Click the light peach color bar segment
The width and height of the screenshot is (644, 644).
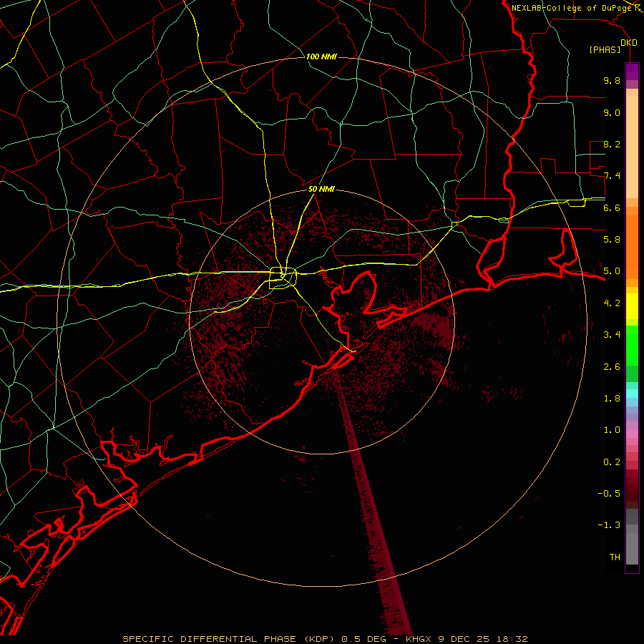(632, 147)
